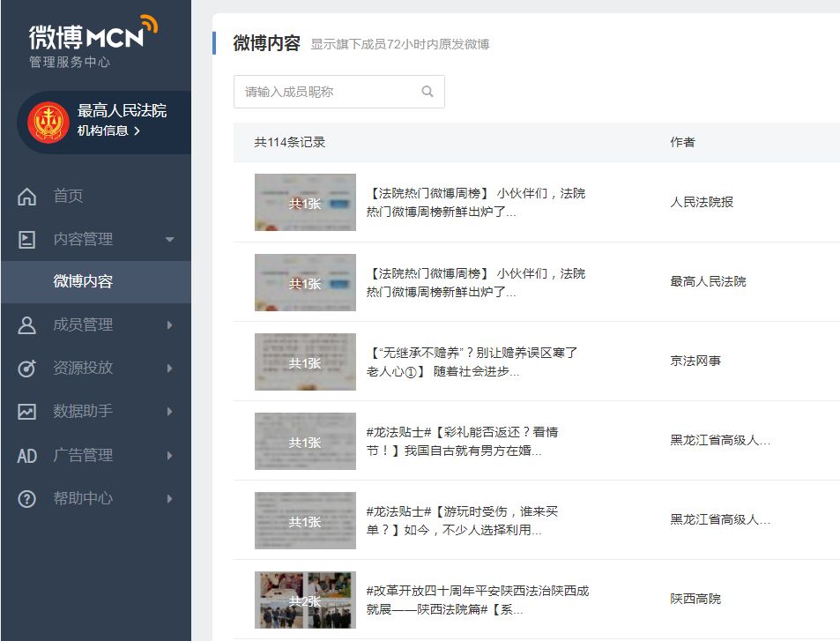This screenshot has height=641, width=840.
Task: Select the 首页 home icon in sidebar
Action: [x=27, y=196]
